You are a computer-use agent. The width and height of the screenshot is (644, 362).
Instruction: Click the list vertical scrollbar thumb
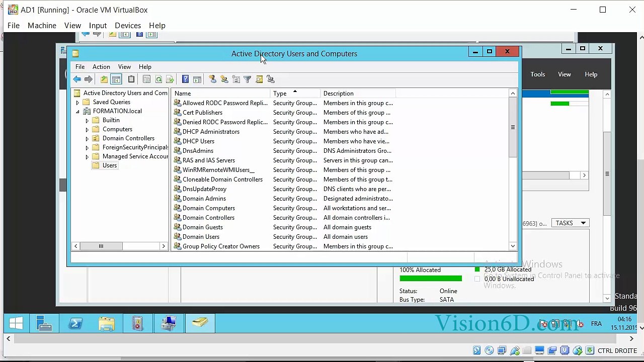tap(513, 127)
